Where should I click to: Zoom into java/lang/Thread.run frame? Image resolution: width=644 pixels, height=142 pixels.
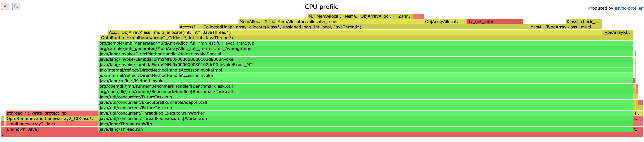tap(366, 129)
